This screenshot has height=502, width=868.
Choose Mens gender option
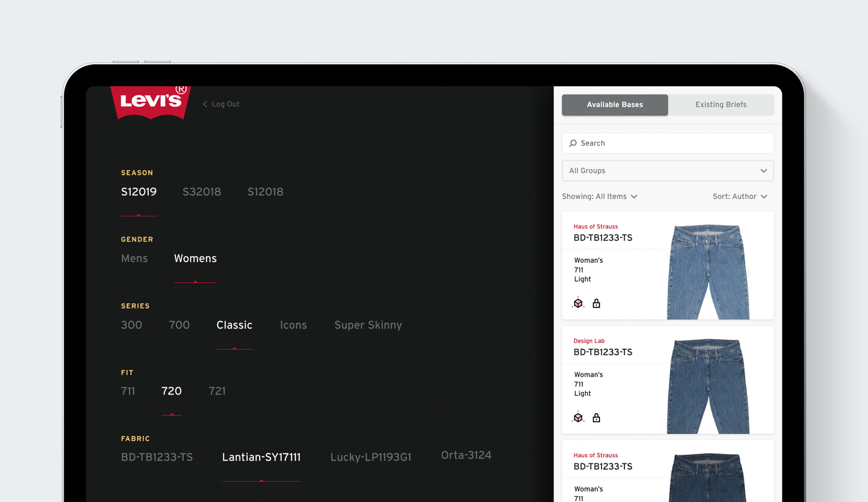coord(134,258)
